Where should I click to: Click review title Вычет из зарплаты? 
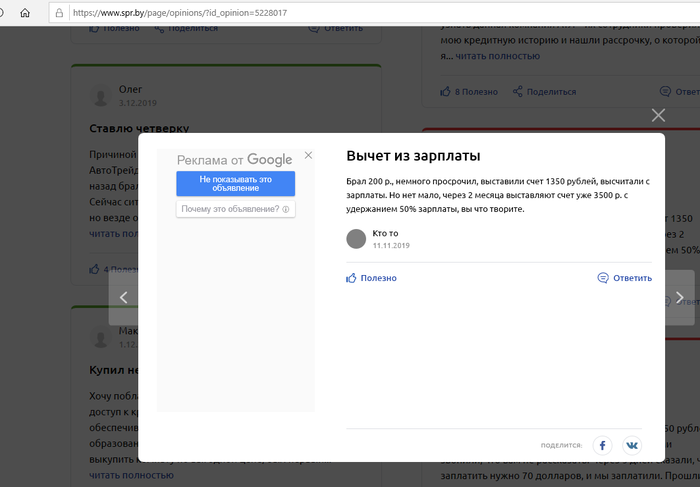[x=413, y=156]
